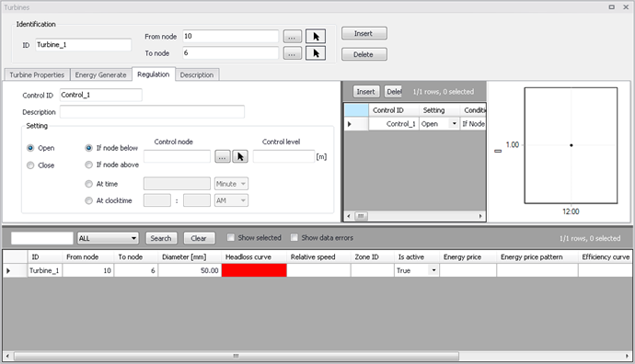Choose the If node below condition

click(x=88, y=148)
